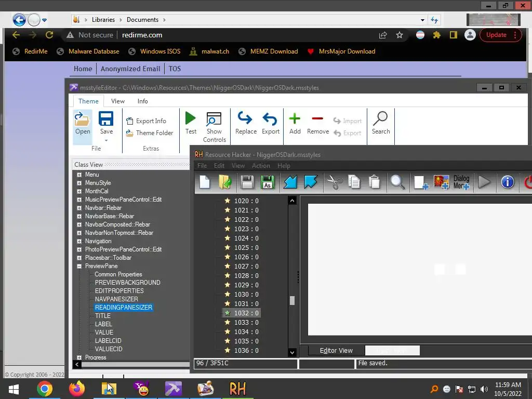Image resolution: width=532 pixels, height=399 pixels.
Task: Click the Dialog Merge toolbar icon
Action: tap(461, 182)
